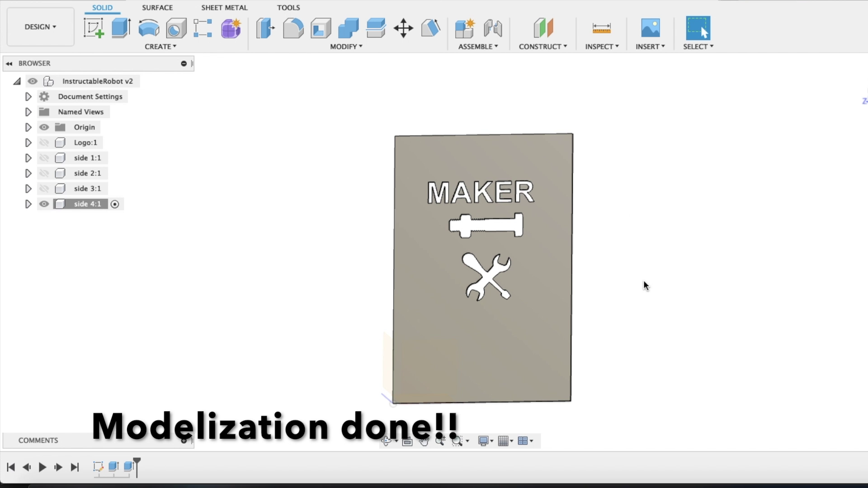The width and height of the screenshot is (868, 488).
Task: Click the Joint icon in Assemble
Action: tap(493, 28)
